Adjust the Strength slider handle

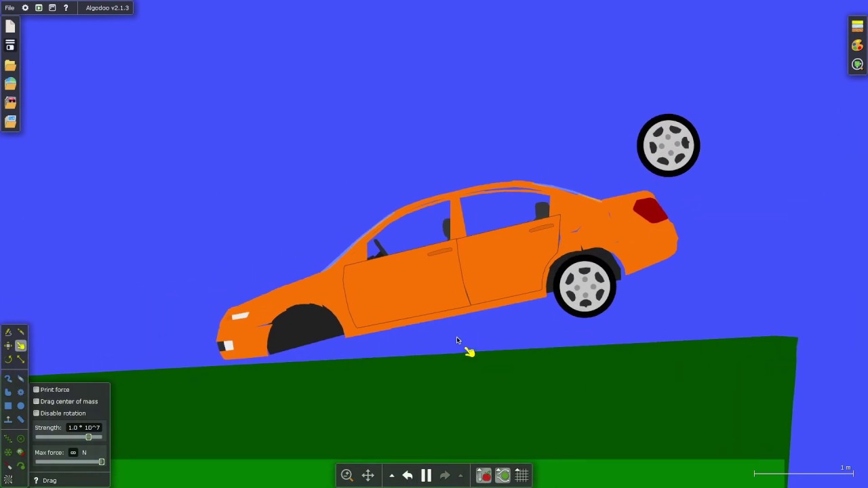tap(88, 437)
